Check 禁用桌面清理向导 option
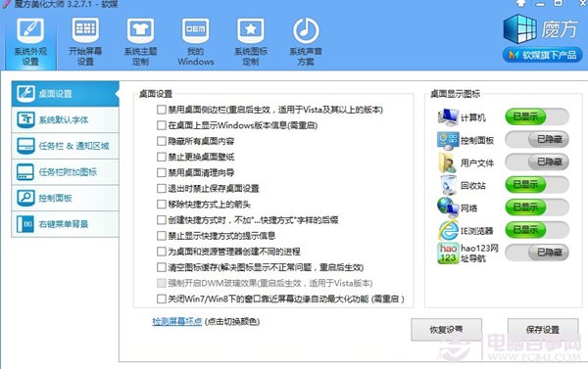 (162, 172)
